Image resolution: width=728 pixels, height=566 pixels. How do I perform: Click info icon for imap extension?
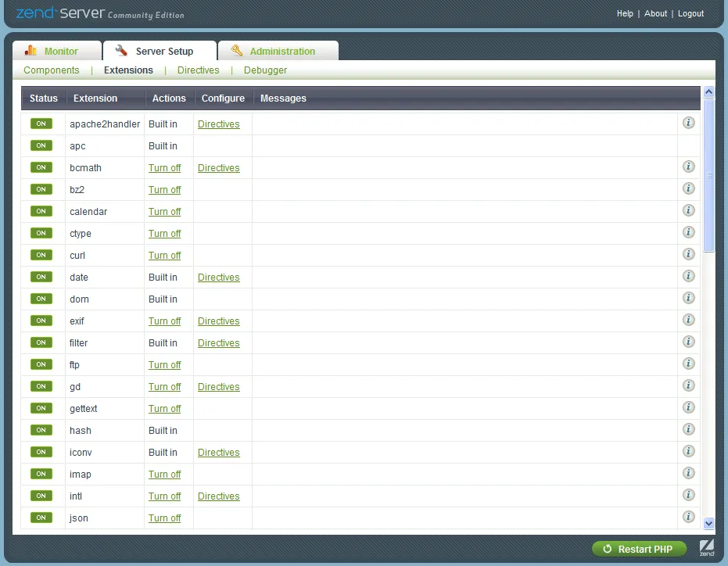pyautogui.click(x=689, y=473)
